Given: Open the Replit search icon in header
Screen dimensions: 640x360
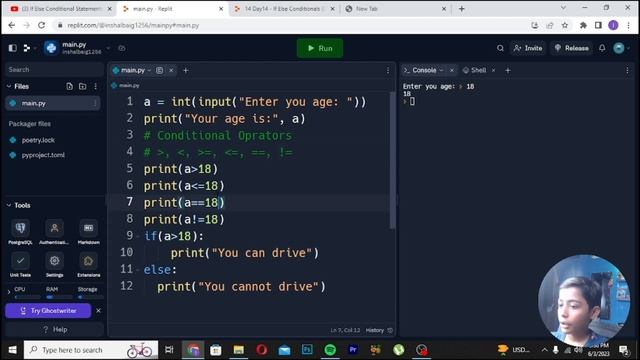Looking at the screenshot, I should point(500,48).
